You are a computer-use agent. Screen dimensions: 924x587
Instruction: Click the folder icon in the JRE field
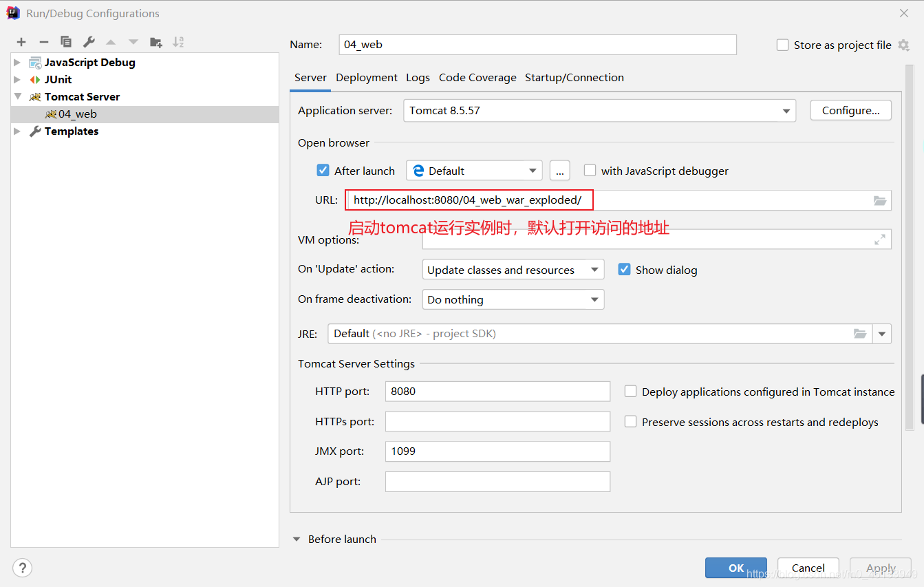tap(860, 334)
